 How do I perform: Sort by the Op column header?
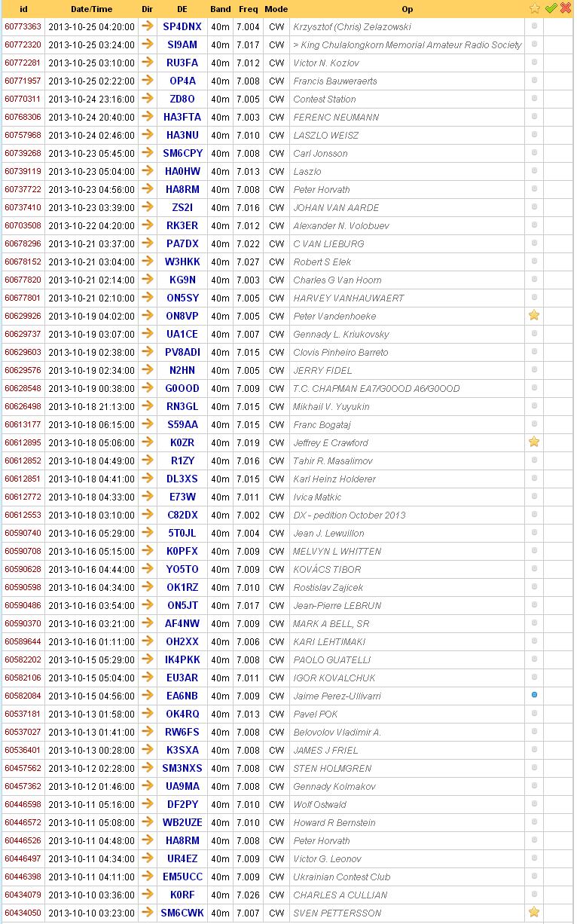407,9
